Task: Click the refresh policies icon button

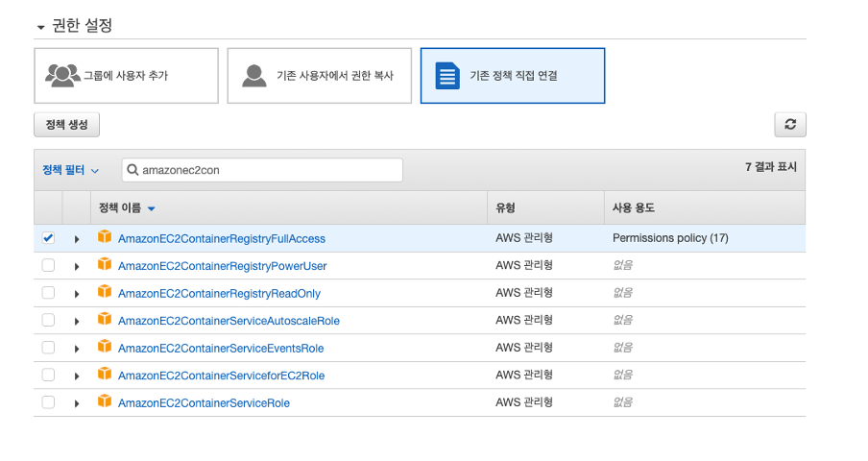Action: pyautogui.click(x=790, y=125)
